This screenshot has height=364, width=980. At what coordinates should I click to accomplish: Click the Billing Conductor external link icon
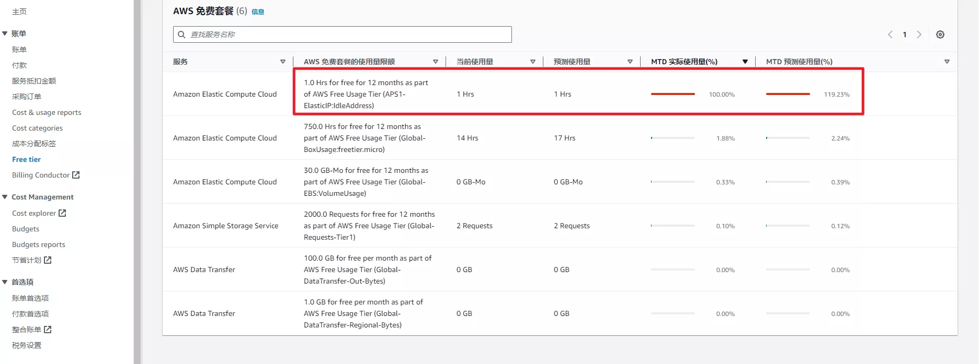click(x=76, y=175)
